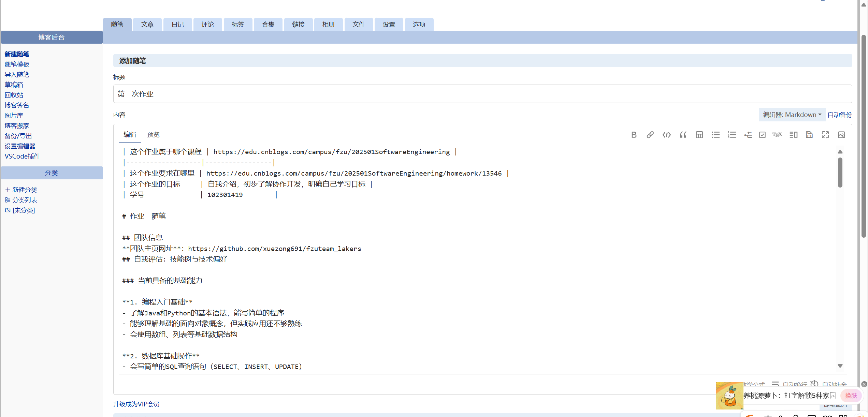Toggle side-by-side preview layout
Viewport: 868px width, 417px height.
pyautogui.click(x=793, y=135)
